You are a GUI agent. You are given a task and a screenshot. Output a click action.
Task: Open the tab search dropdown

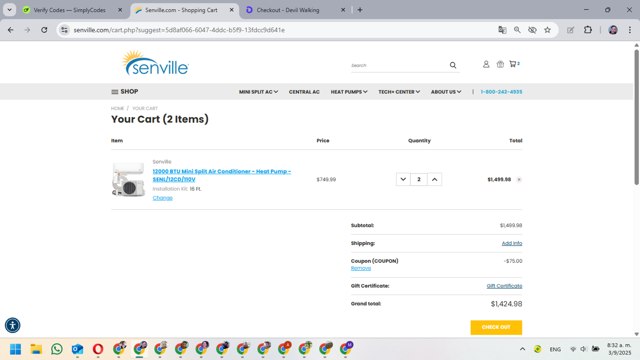[9, 10]
